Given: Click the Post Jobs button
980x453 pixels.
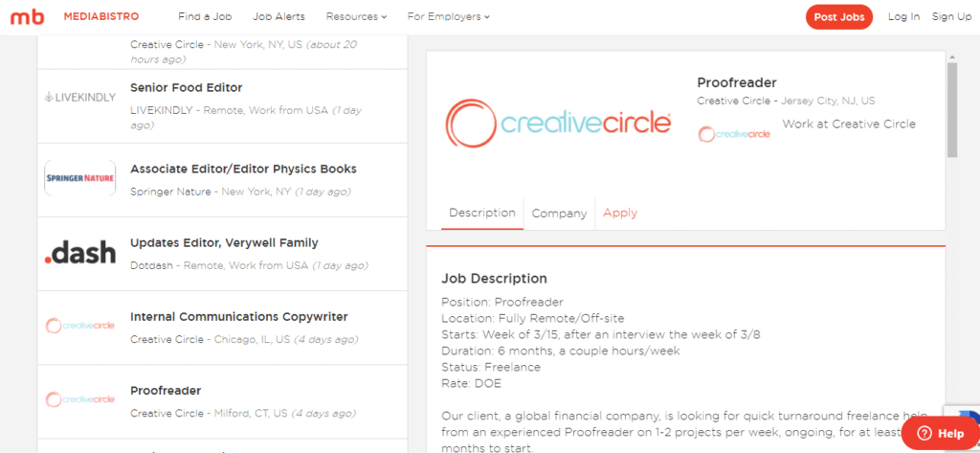Looking at the screenshot, I should coord(839,17).
